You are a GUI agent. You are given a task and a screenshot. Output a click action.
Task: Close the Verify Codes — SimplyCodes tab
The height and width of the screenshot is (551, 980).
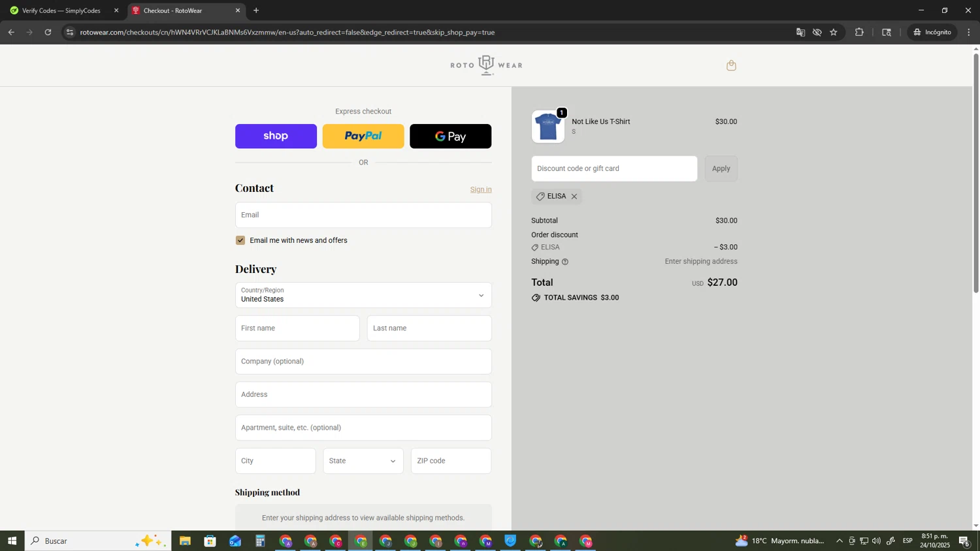point(116,10)
